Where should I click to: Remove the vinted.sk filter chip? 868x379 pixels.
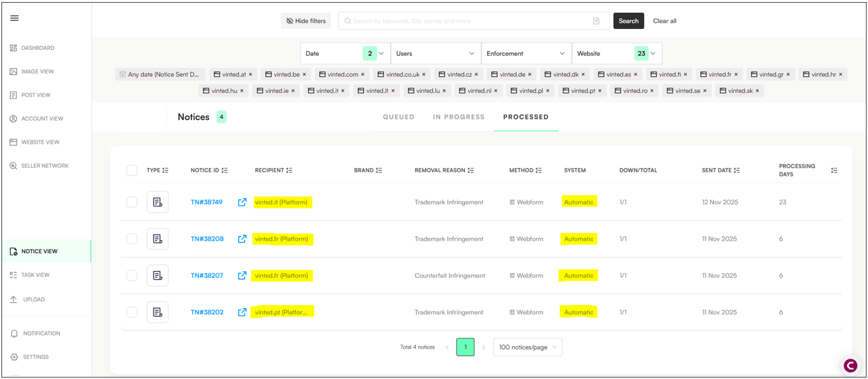point(757,90)
